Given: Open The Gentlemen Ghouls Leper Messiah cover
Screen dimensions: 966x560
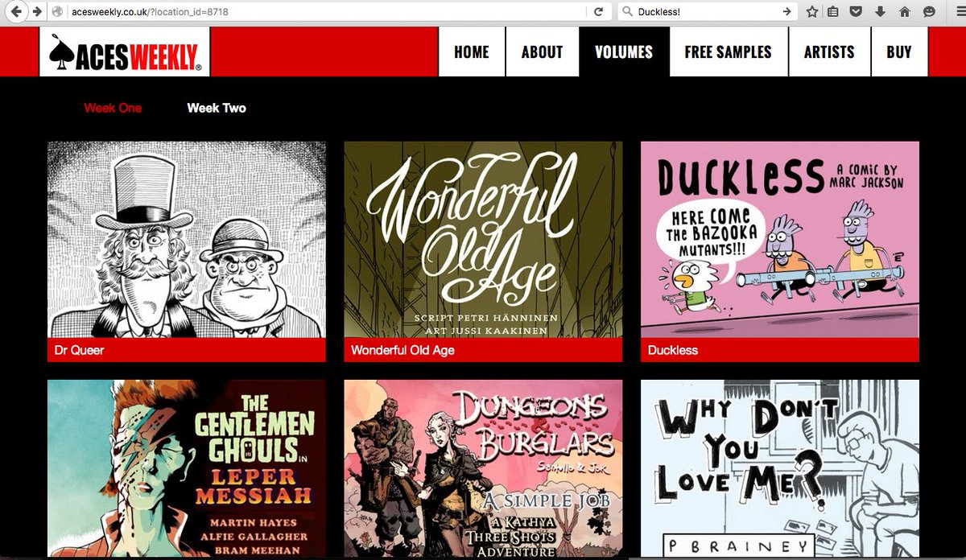Looking at the screenshot, I should (x=187, y=469).
